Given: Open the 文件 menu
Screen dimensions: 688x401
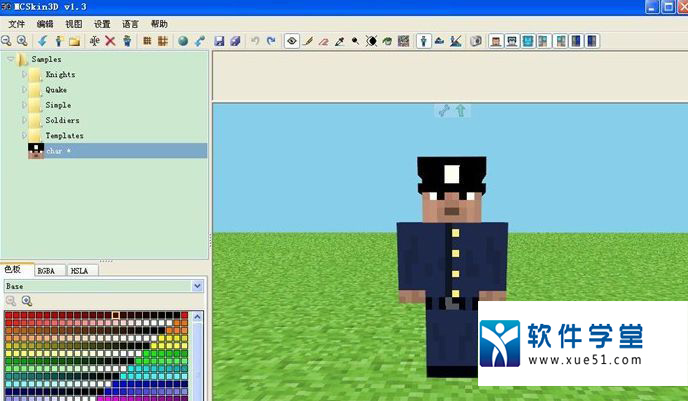Looking at the screenshot, I should click(x=17, y=24).
